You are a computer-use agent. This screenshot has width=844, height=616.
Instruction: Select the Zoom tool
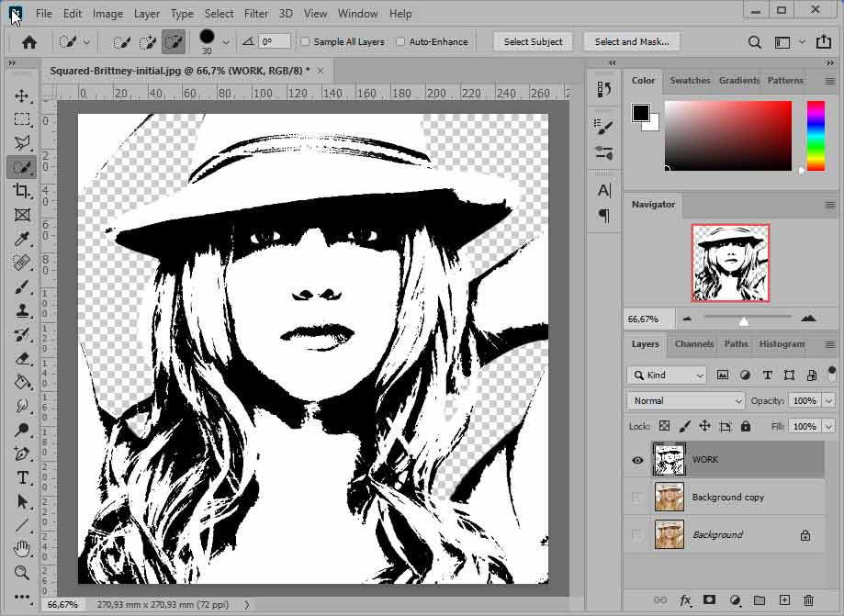coord(21,573)
